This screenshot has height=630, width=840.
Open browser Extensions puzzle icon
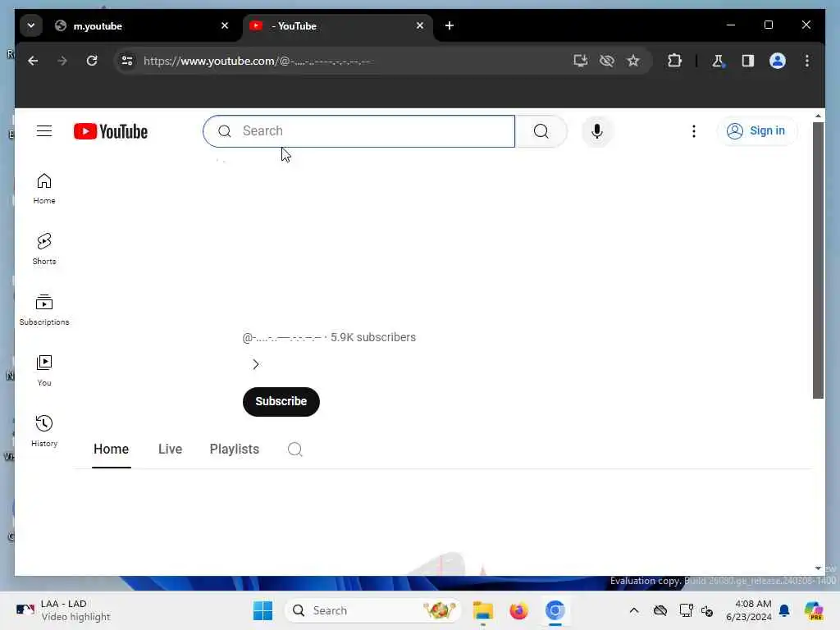tap(674, 61)
